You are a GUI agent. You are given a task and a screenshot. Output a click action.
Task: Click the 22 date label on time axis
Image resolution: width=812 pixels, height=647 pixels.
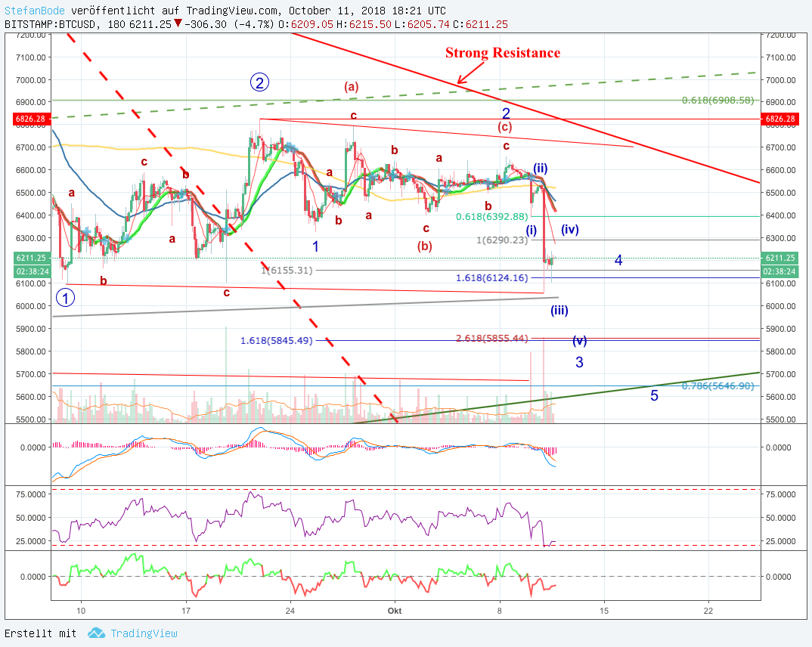(x=708, y=611)
